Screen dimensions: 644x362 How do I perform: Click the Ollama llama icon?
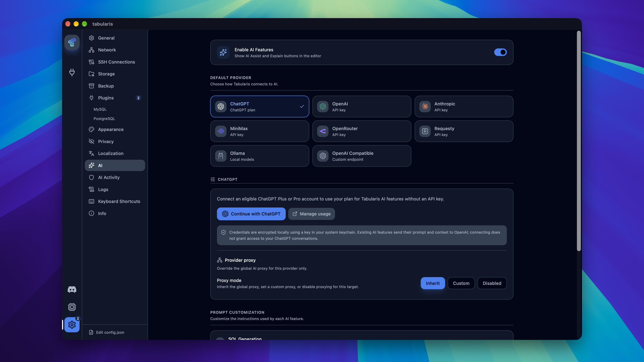[x=221, y=156]
